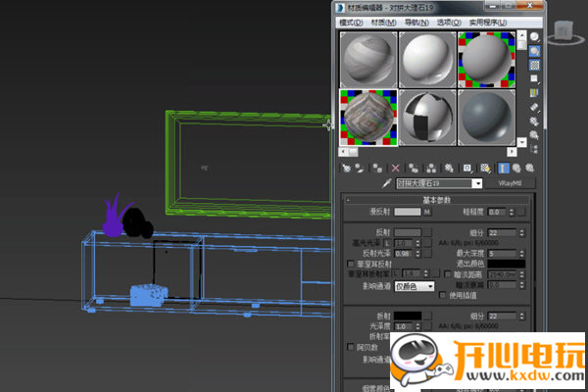Click the M map button beside 漫反射
Viewport: 588px width, 392px height.
426,212
